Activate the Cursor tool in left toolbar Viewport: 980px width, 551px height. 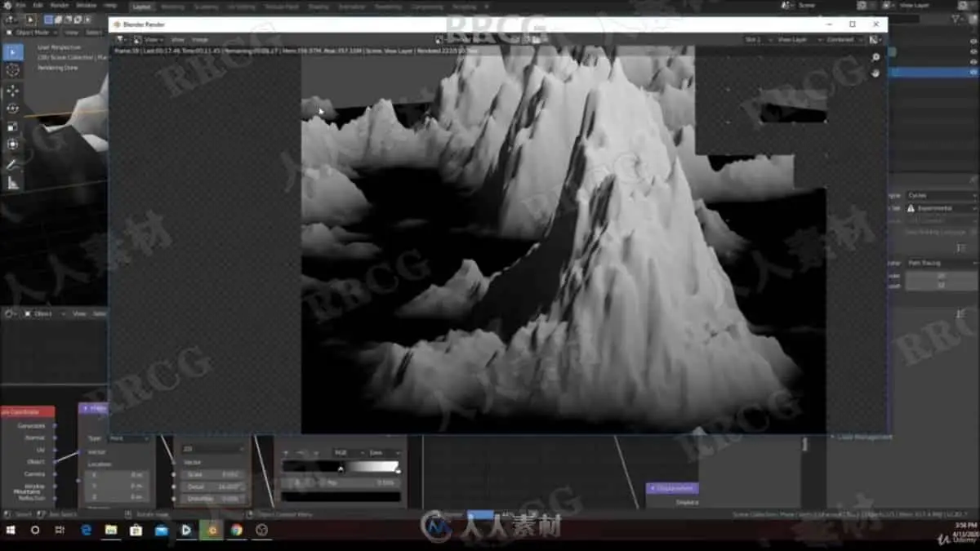click(x=13, y=71)
